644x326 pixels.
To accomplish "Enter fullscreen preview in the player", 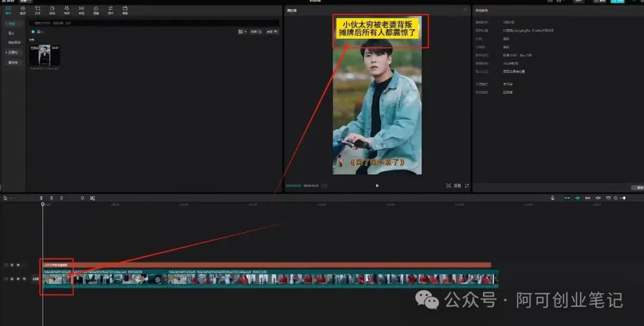I will pos(466,186).
